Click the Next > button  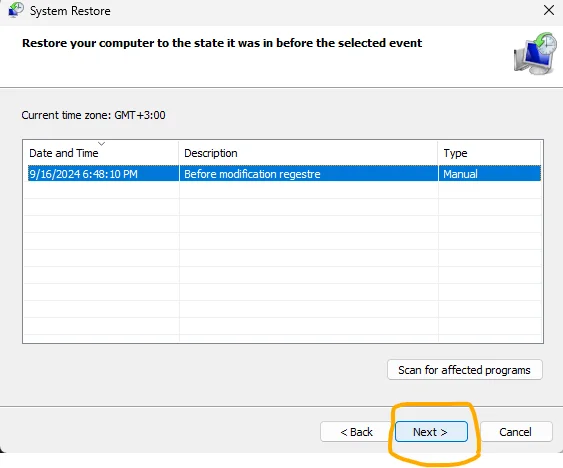click(x=431, y=431)
